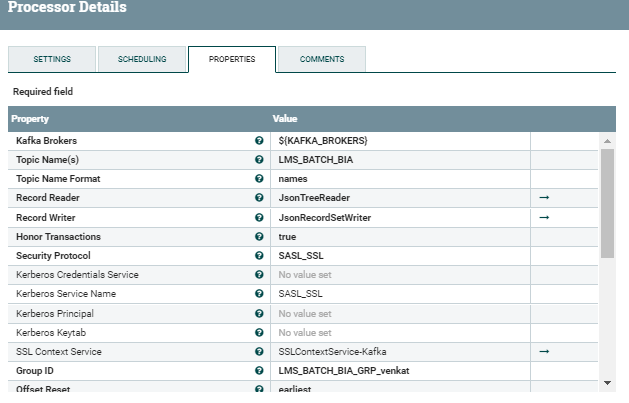629x403 pixels.
Task: Click help icon for Kerberos Keytab
Action: 259,333
